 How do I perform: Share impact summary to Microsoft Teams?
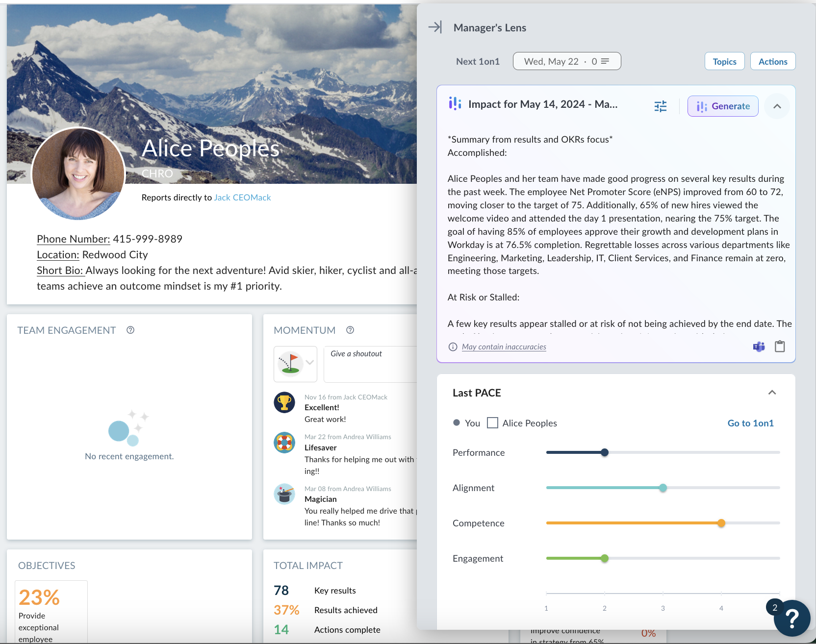pyautogui.click(x=759, y=347)
